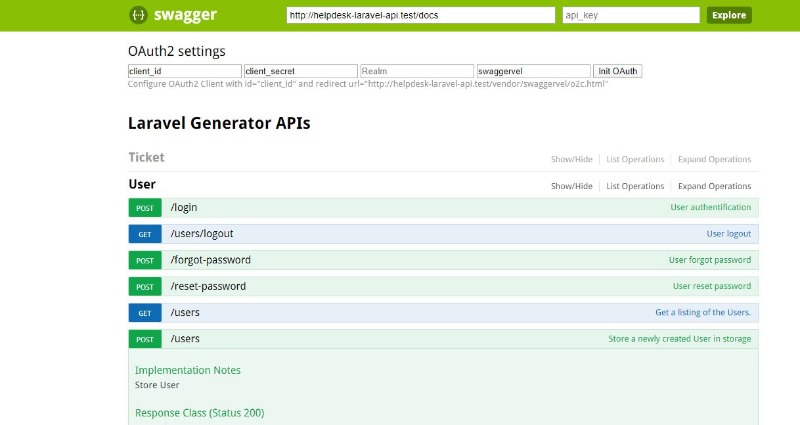Click Show/Hide for User section

pyautogui.click(x=571, y=186)
